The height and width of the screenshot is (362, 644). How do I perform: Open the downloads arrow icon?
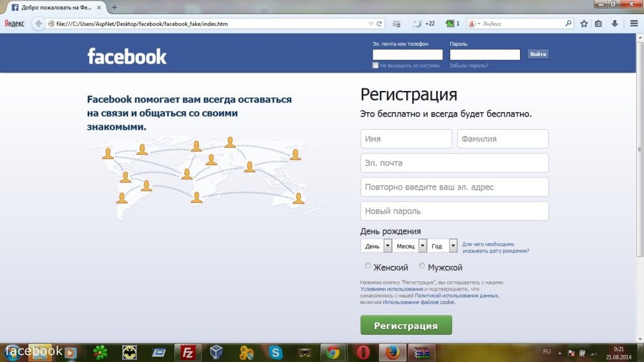pyautogui.click(x=614, y=24)
